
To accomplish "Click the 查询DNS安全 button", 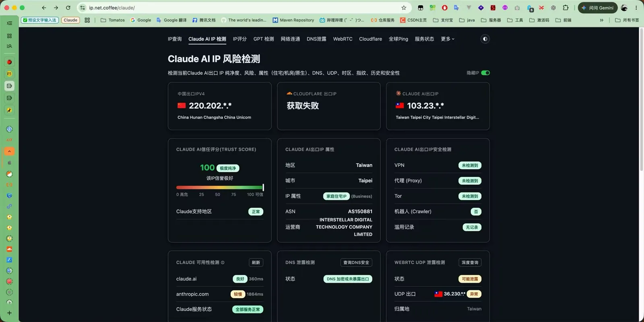I will tap(356, 262).
